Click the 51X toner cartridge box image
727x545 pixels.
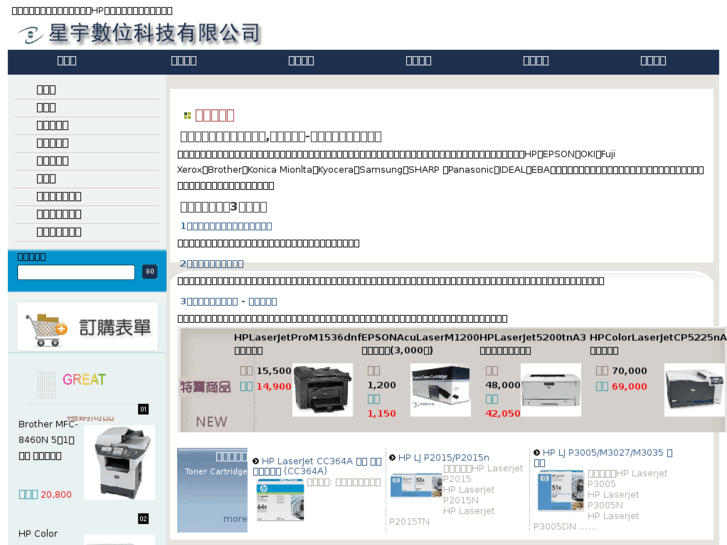[561, 490]
